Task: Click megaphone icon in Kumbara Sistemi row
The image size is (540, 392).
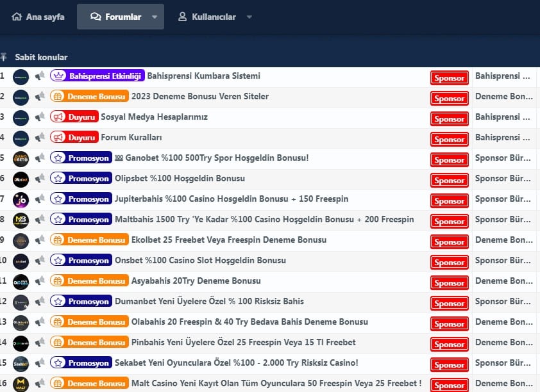Action: pyautogui.click(x=40, y=76)
